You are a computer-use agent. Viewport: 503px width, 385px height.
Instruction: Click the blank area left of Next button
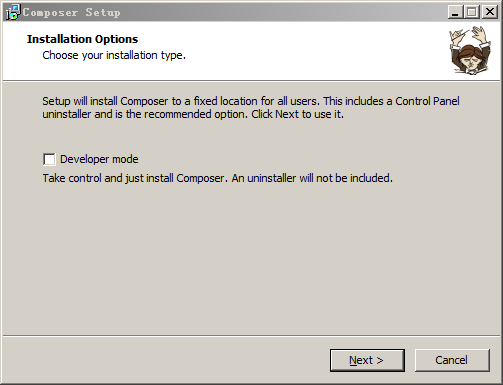pos(167,360)
